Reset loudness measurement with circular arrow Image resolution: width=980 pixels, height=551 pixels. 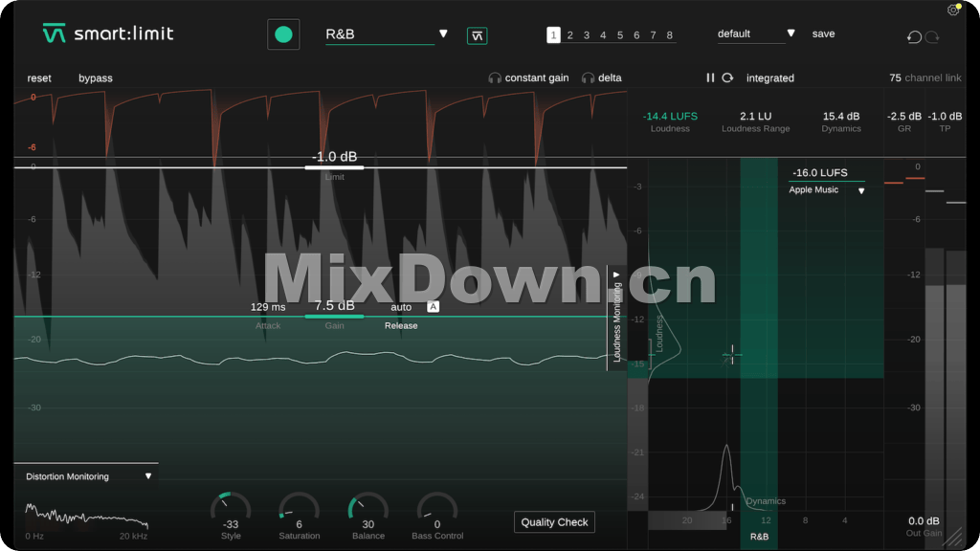point(727,77)
